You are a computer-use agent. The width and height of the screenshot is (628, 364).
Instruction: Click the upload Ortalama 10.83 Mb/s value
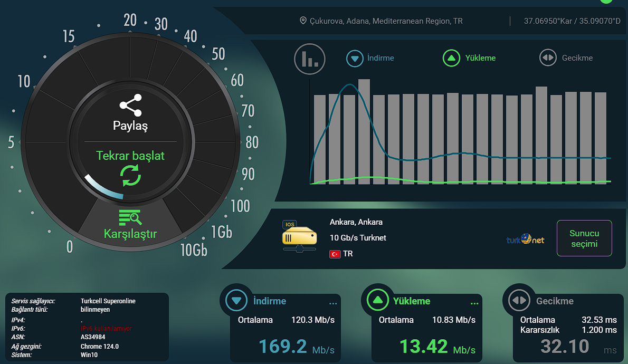tap(454, 320)
